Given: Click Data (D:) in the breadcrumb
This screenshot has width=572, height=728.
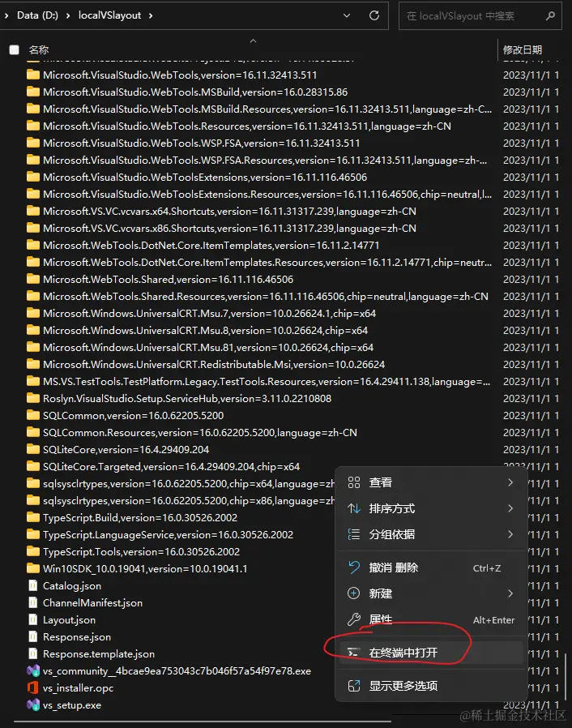Looking at the screenshot, I should tap(37, 15).
